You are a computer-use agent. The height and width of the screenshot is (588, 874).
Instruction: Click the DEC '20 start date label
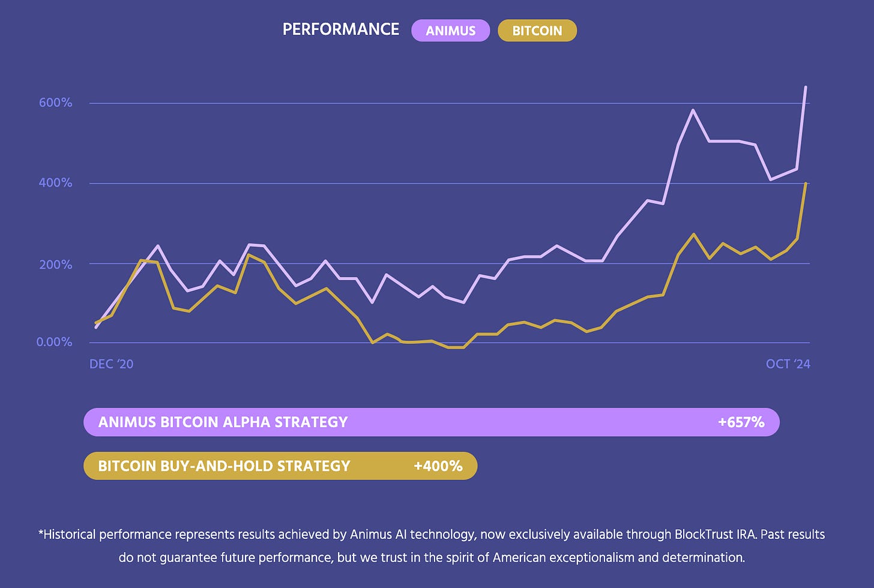click(x=112, y=364)
